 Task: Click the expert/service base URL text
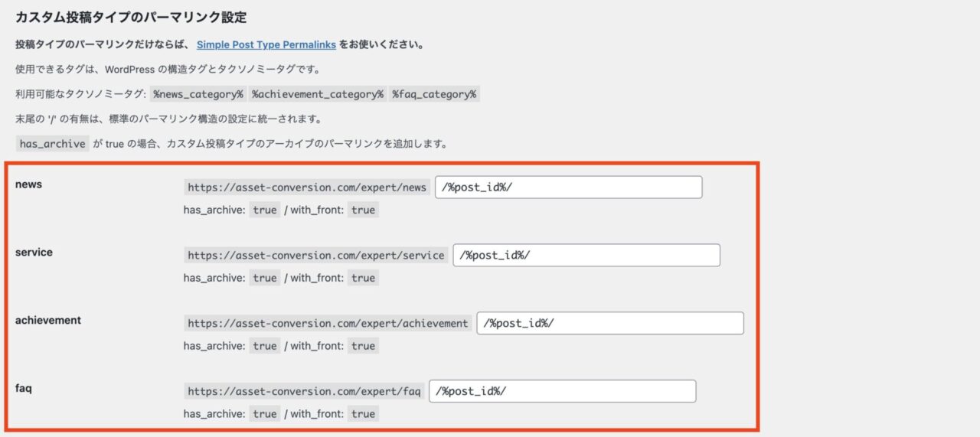pyautogui.click(x=316, y=256)
